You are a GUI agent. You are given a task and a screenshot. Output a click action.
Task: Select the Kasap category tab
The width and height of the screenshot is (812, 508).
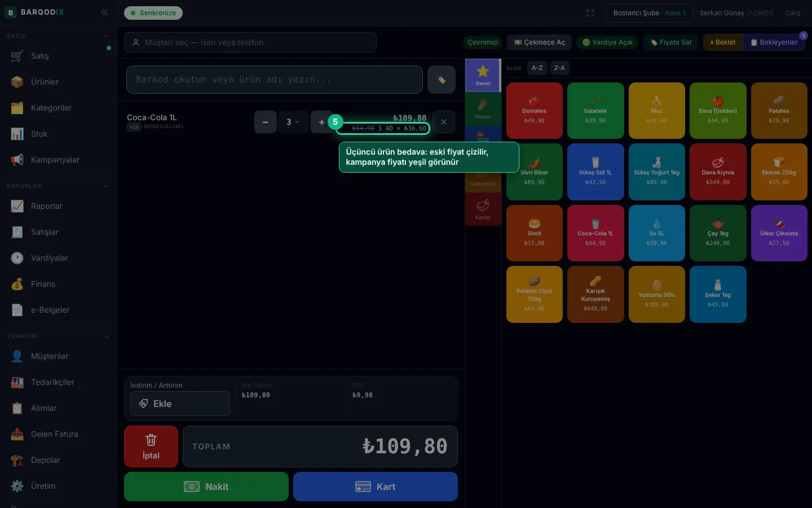[x=483, y=209]
